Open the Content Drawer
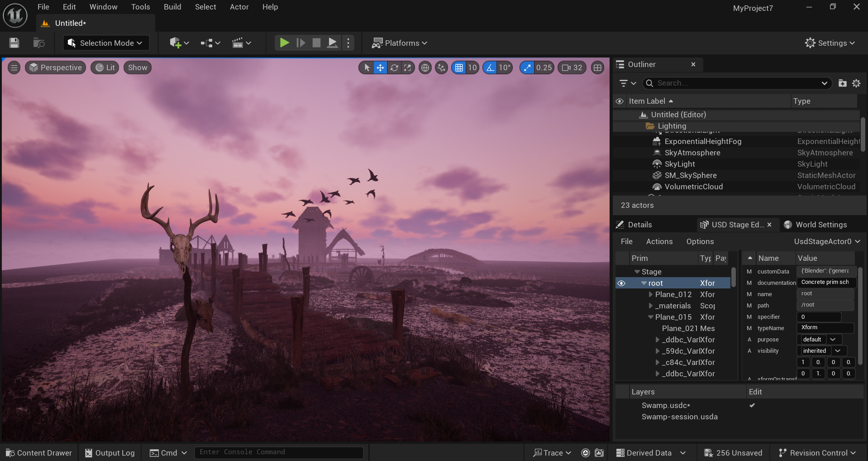868x461 pixels. [39, 453]
